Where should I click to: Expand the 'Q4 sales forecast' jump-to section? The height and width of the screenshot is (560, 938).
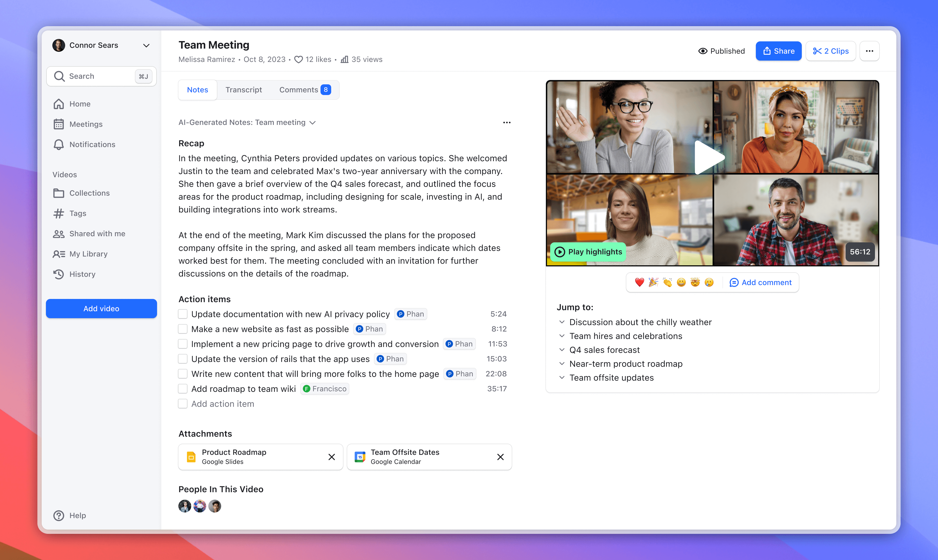pyautogui.click(x=562, y=349)
